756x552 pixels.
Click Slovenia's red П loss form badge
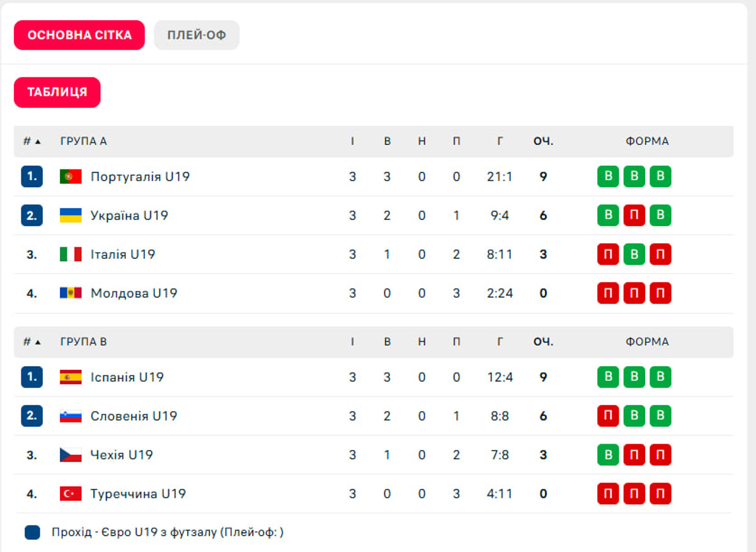[608, 416]
